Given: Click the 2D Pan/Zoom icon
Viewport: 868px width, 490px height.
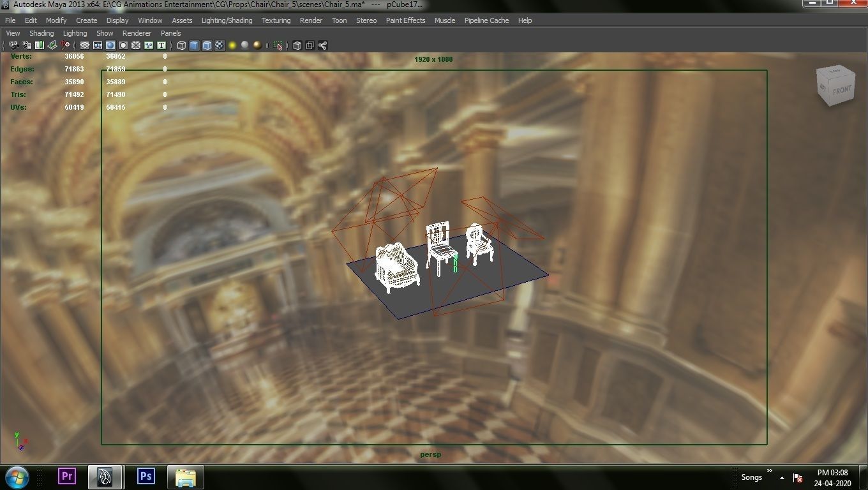Looking at the screenshot, I should point(65,45).
